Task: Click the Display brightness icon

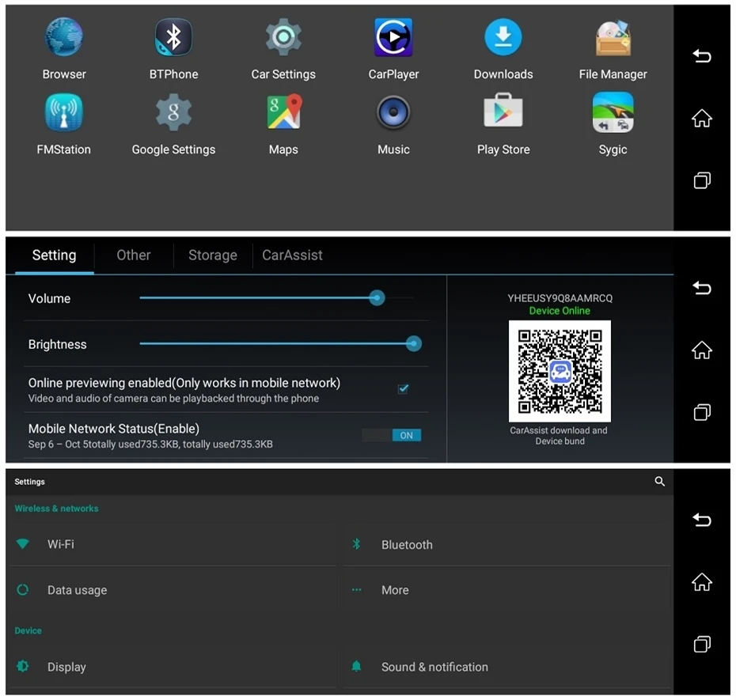Action: [22, 666]
